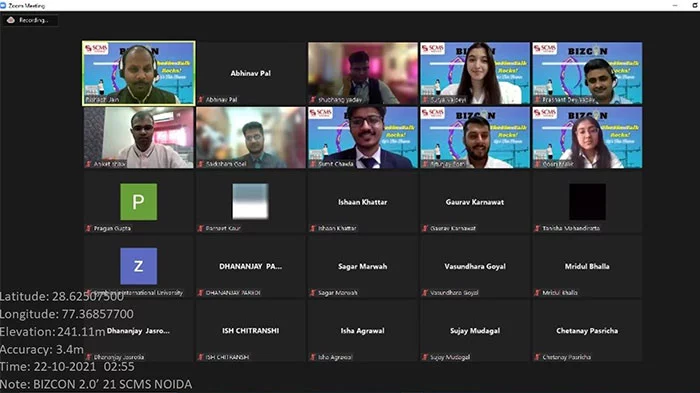Viewport: 700px width, 393px height.
Task: Click muted mic icon on Sujay Mudagal's label
Action: point(425,357)
